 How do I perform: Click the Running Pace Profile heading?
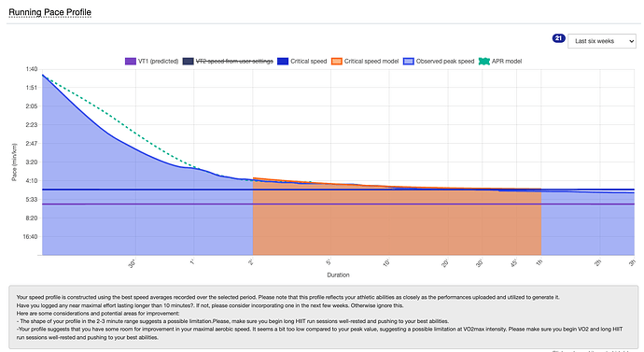pyautogui.click(x=49, y=12)
